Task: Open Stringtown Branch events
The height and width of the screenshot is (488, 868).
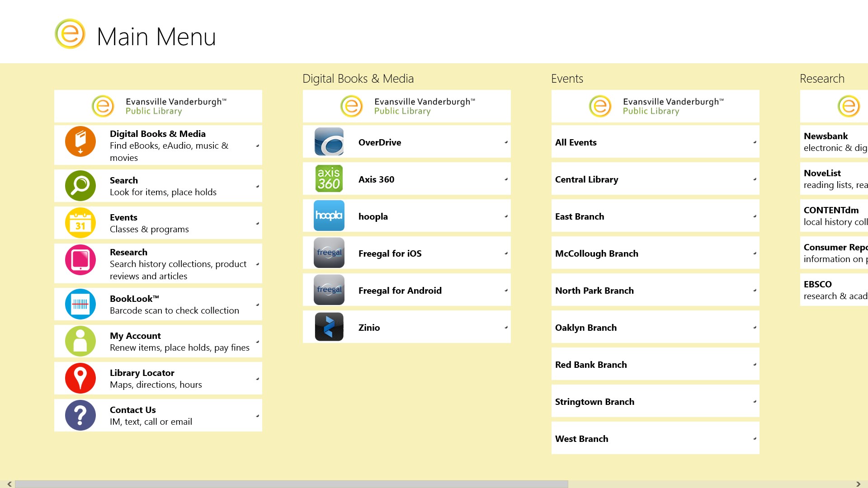Action: pyautogui.click(x=656, y=401)
